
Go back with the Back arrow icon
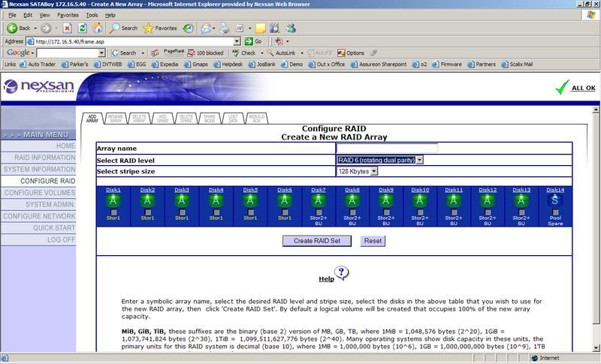tap(12, 28)
